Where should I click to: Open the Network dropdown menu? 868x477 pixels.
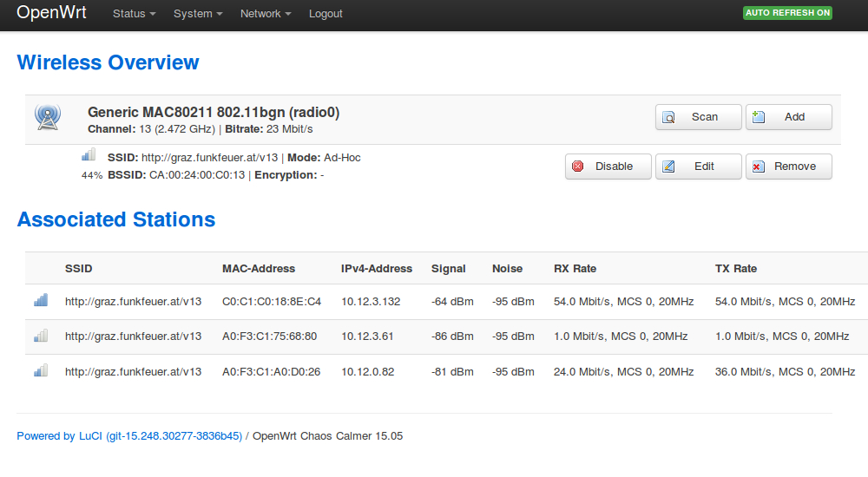tap(265, 14)
